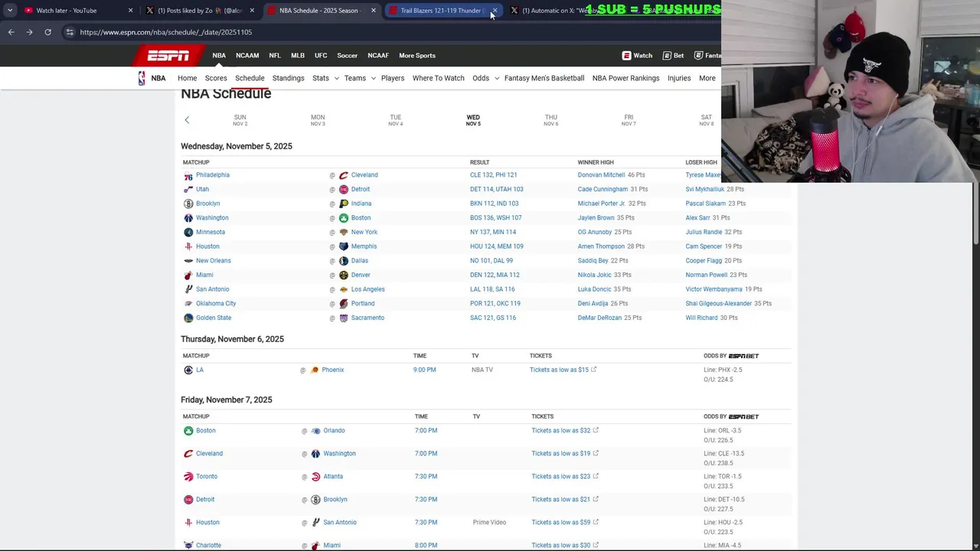
Task: Open the tab search dropdown arrow
Action: tap(10, 11)
